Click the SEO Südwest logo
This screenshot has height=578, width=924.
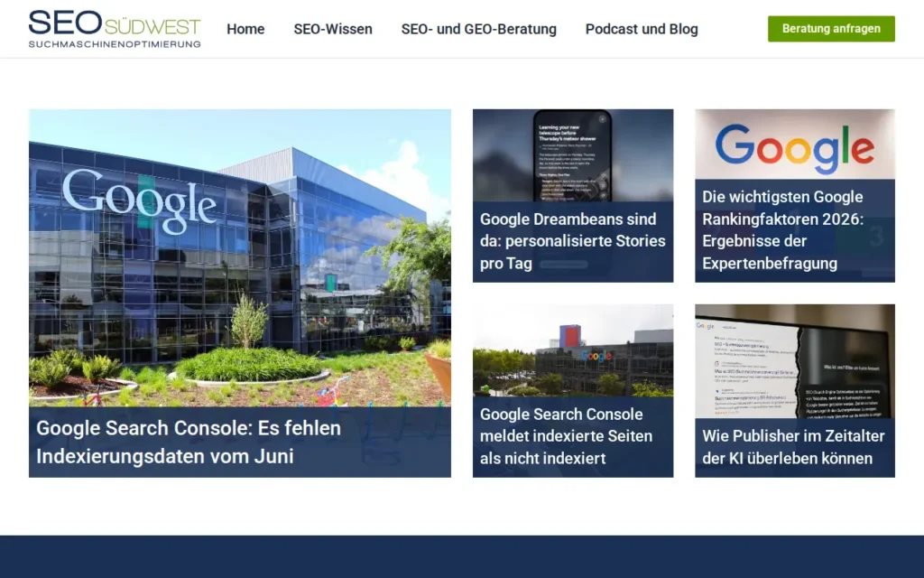point(115,28)
